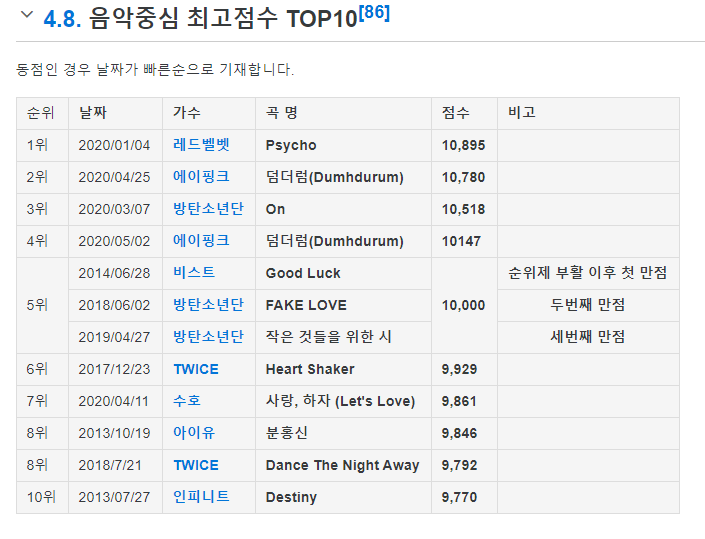Open the 레드벨벳 artist link

(201, 145)
